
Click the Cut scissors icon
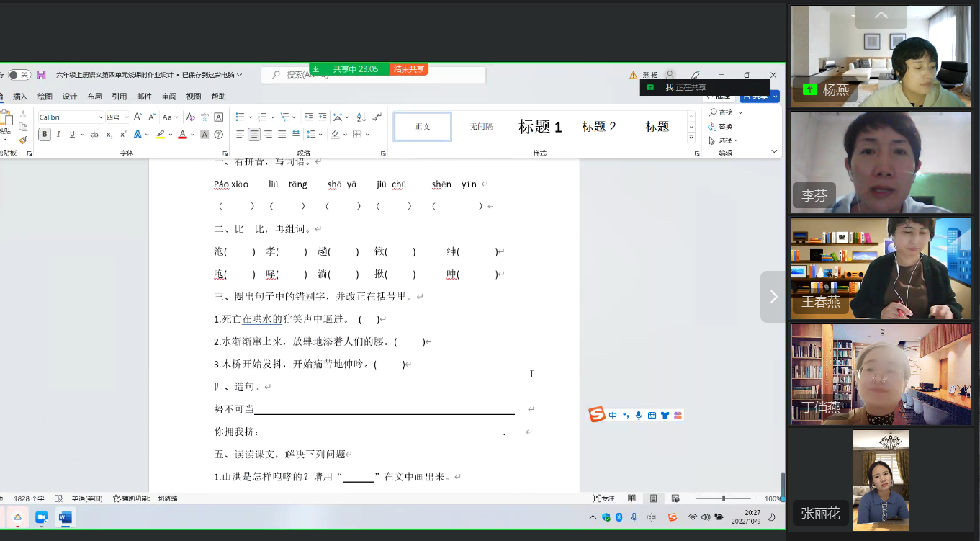click(x=23, y=114)
